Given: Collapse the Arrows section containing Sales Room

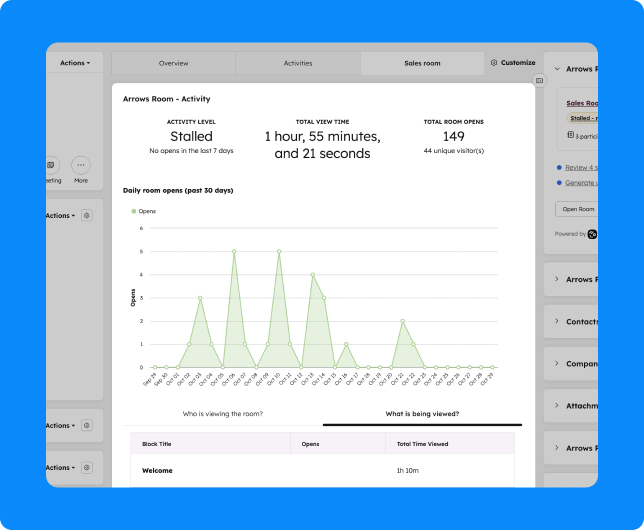Looking at the screenshot, I should click(x=557, y=69).
